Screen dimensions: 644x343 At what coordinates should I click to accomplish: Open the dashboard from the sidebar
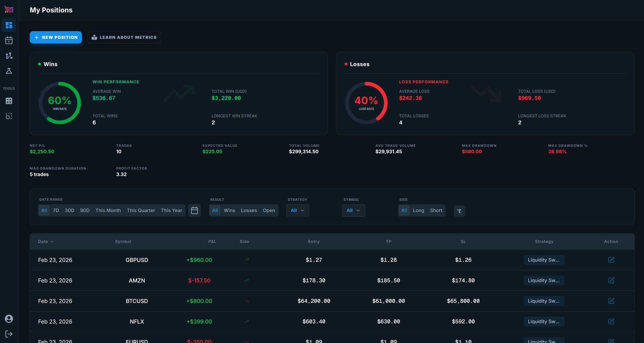(x=9, y=25)
